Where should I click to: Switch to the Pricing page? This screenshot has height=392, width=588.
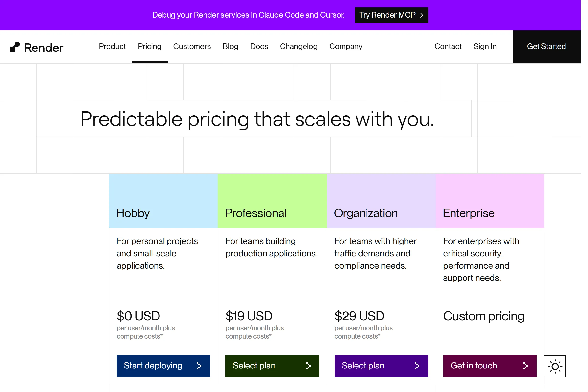tap(149, 47)
